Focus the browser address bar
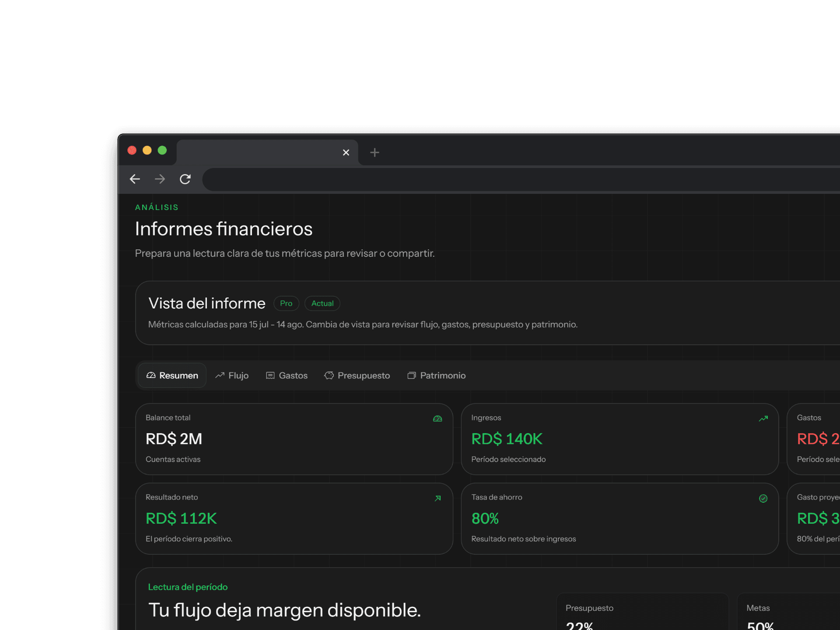840x630 pixels. tap(521, 179)
